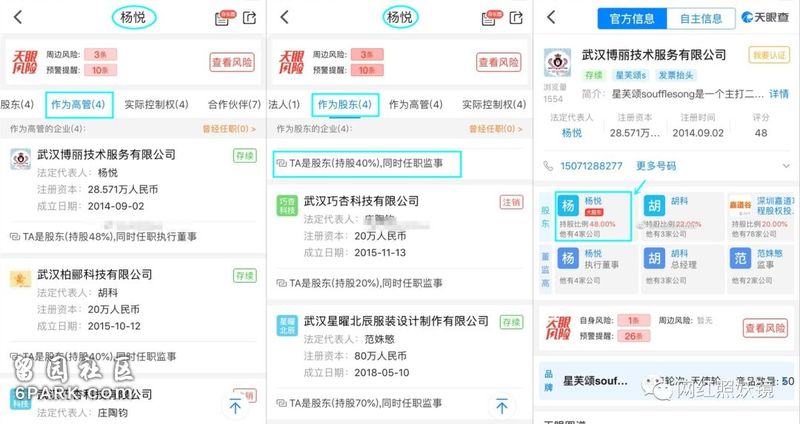The image size is (800, 424).
Task: Go back from company detail panel
Action: pos(551,17)
